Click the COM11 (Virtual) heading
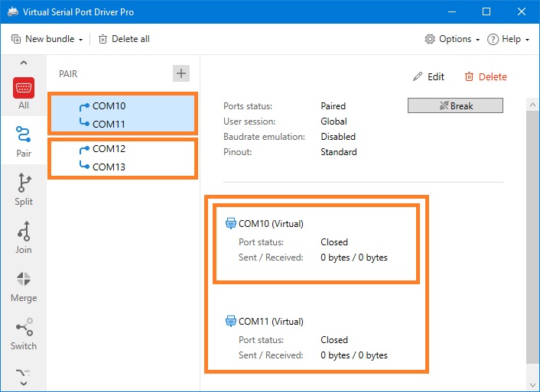The height and width of the screenshot is (392, 540). click(x=271, y=322)
